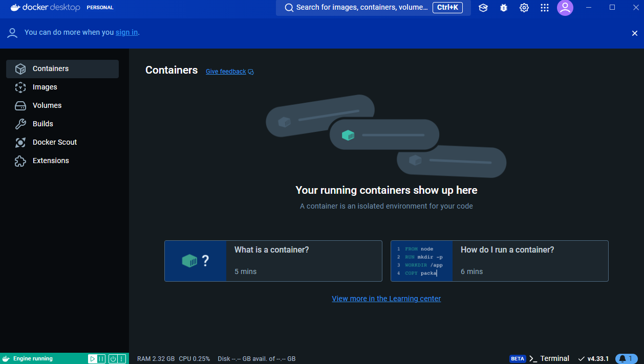
Task: Select Containers menu item
Action: click(x=62, y=69)
